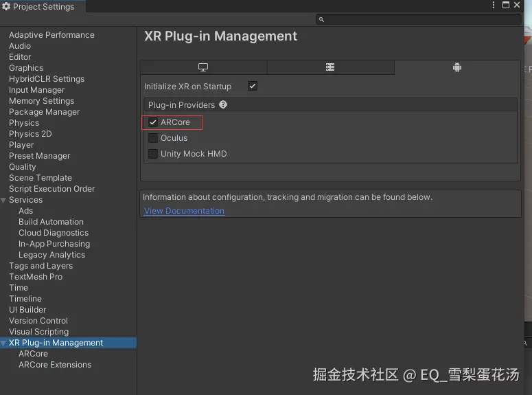
Task: Open TextMesh Pro settings
Action: coord(36,277)
